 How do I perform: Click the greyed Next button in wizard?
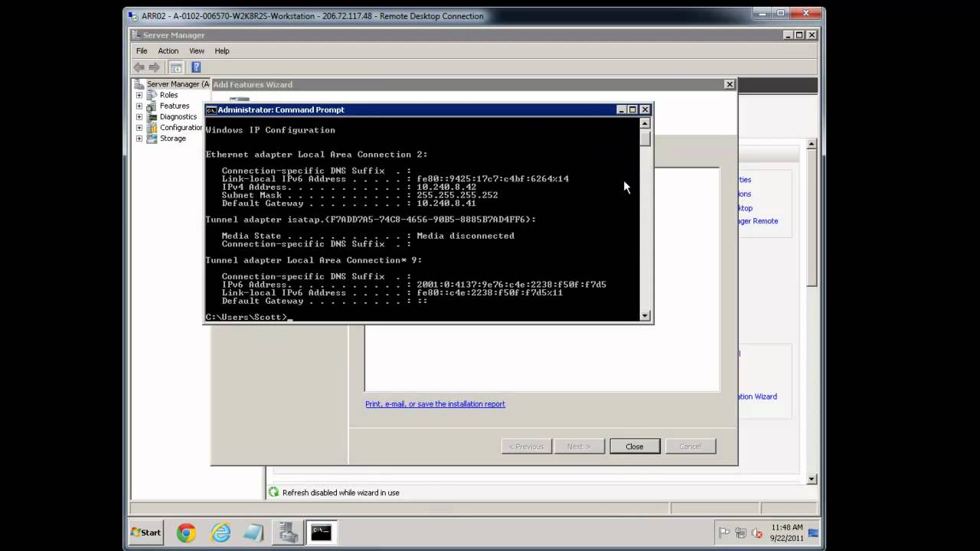(579, 446)
